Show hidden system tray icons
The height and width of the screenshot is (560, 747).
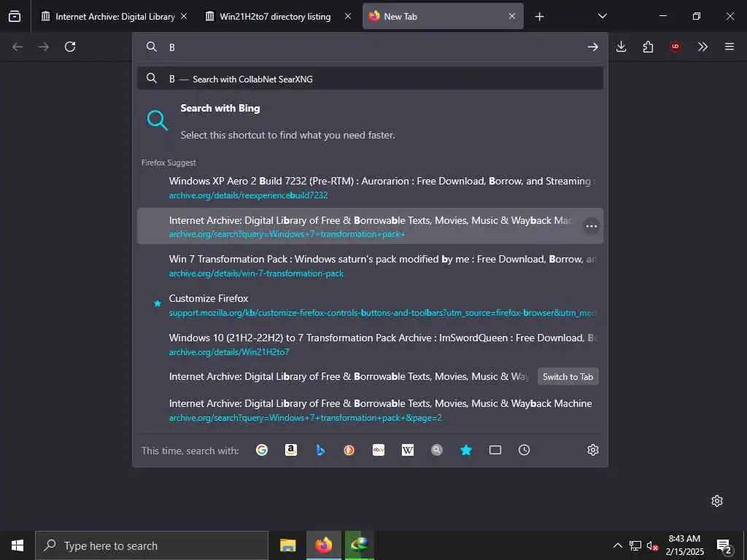click(617, 545)
